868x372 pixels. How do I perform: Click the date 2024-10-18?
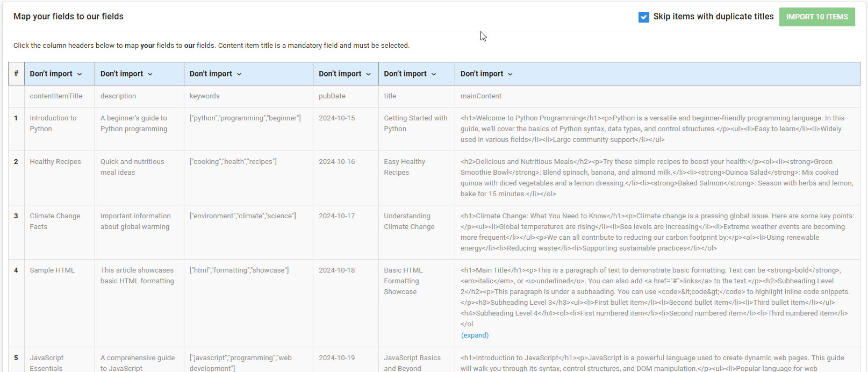click(337, 270)
